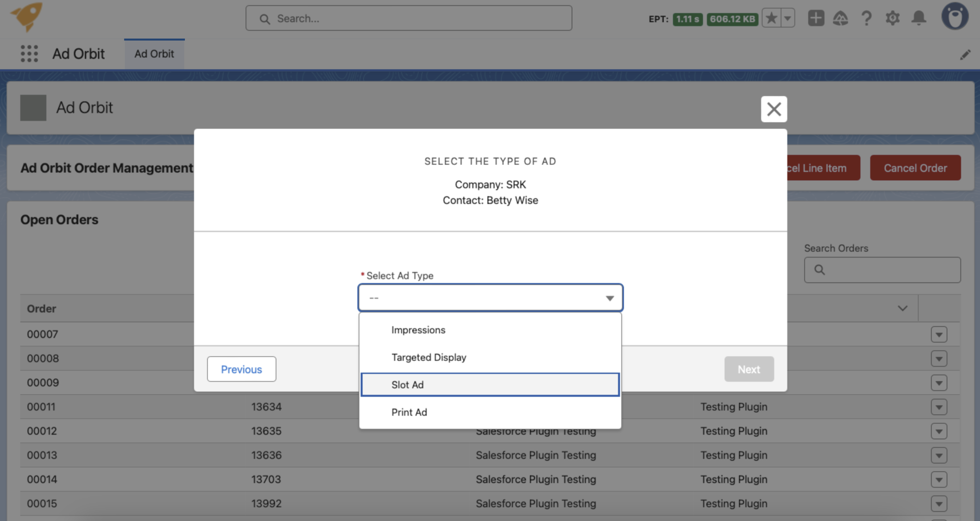Choose the Impressions option
The height and width of the screenshot is (521, 980).
tap(490, 330)
